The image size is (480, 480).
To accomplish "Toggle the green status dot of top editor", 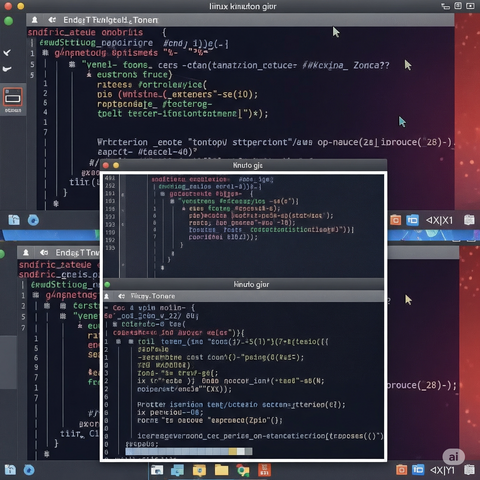I will (x=8, y=21).
